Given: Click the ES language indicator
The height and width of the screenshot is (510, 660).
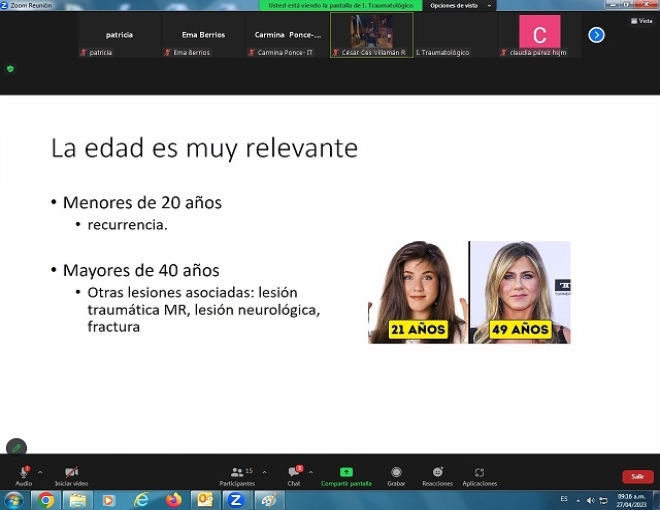Looking at the screenshot, I should (x=564, y=499).
